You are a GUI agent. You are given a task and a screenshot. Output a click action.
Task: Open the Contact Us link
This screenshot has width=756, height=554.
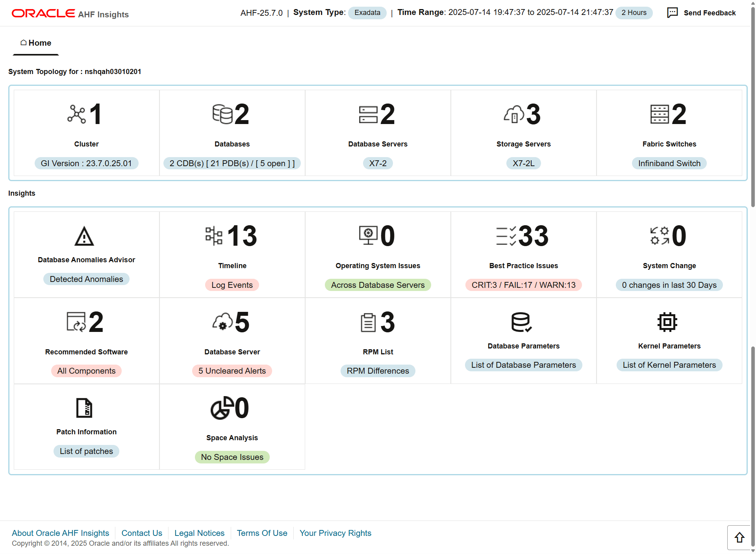(x=142, y=533)
